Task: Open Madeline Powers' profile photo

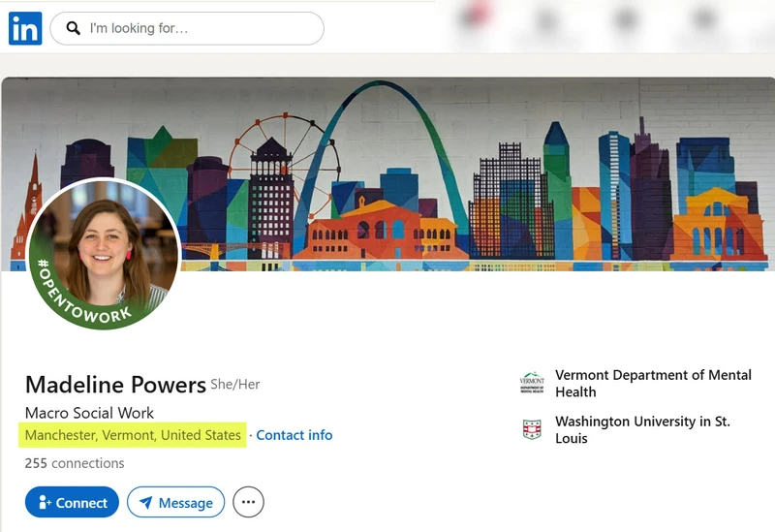Action: tap(104, 254)
